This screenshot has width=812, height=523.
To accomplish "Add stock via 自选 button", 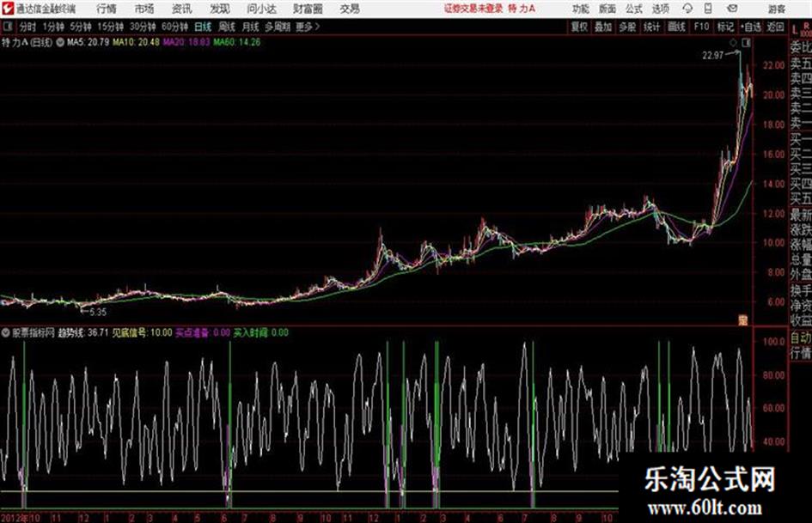I will 751,27.
